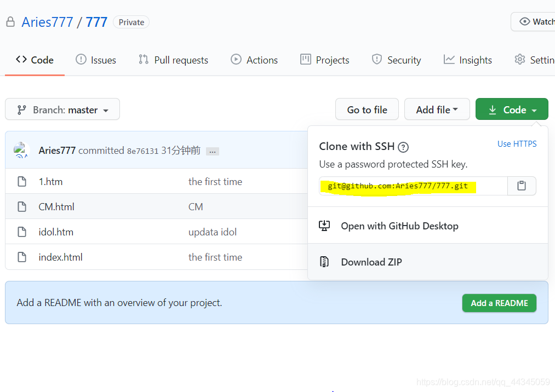Open the Pull requests tab
The width and height of the screenshot is (555, 392).
pyautogui.click(x=174, y=60)
